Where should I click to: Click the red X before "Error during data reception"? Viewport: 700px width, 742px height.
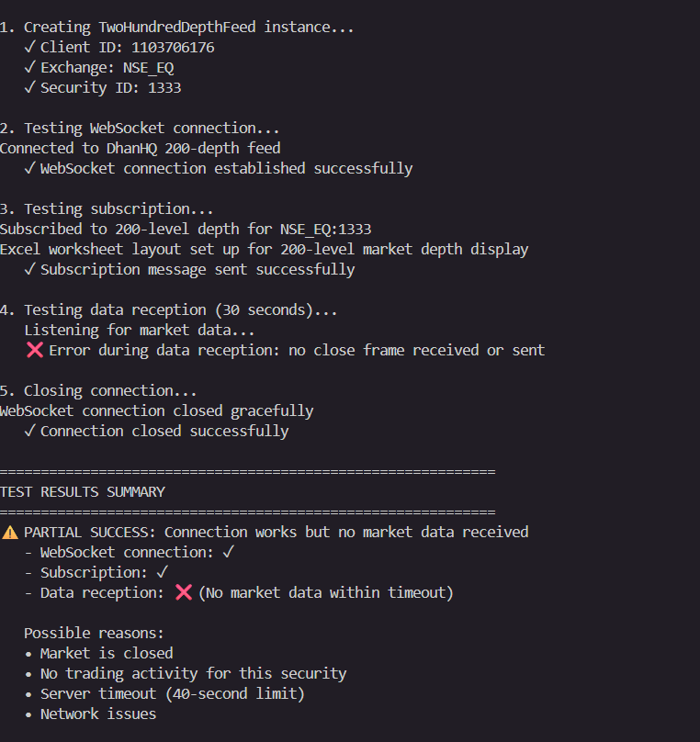35,350
